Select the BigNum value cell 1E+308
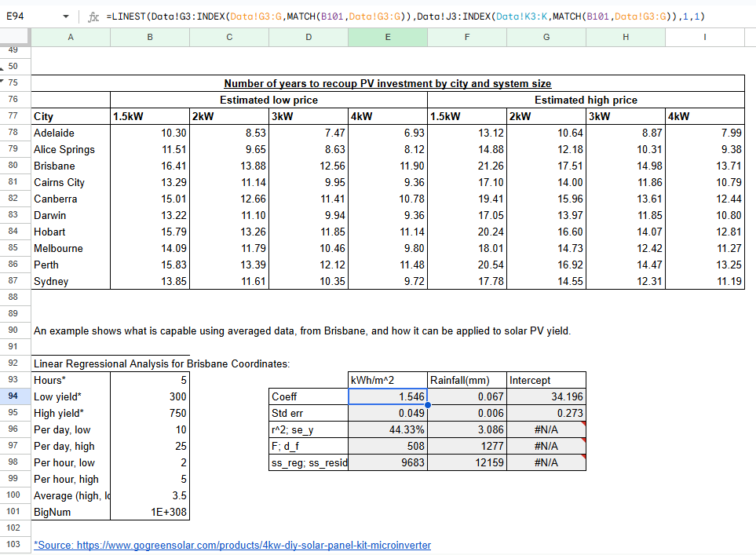Screen dimensions: 756x555 tap(150, 512)
